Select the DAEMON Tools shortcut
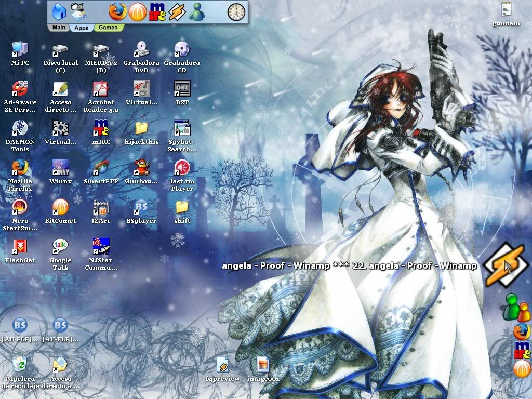Image resolution: width=532 pixels, height=399 pixels. pyautogui.click(x=20, y=136)
